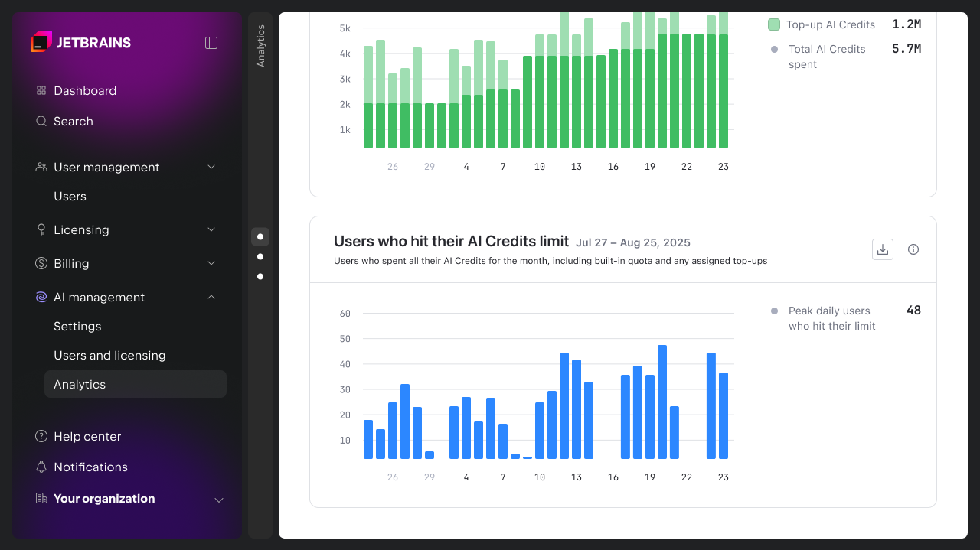Click the AI management spiral icon
Image resolution: width=980 pixels, height=550 pixels.
[41, 297]
